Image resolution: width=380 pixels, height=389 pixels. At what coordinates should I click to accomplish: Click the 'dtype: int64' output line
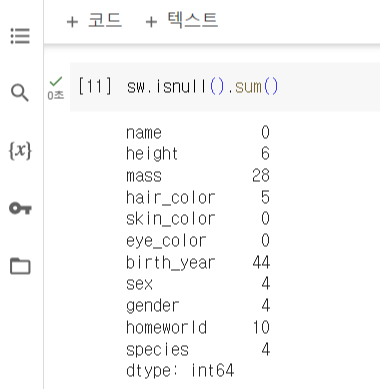(180, 371)
